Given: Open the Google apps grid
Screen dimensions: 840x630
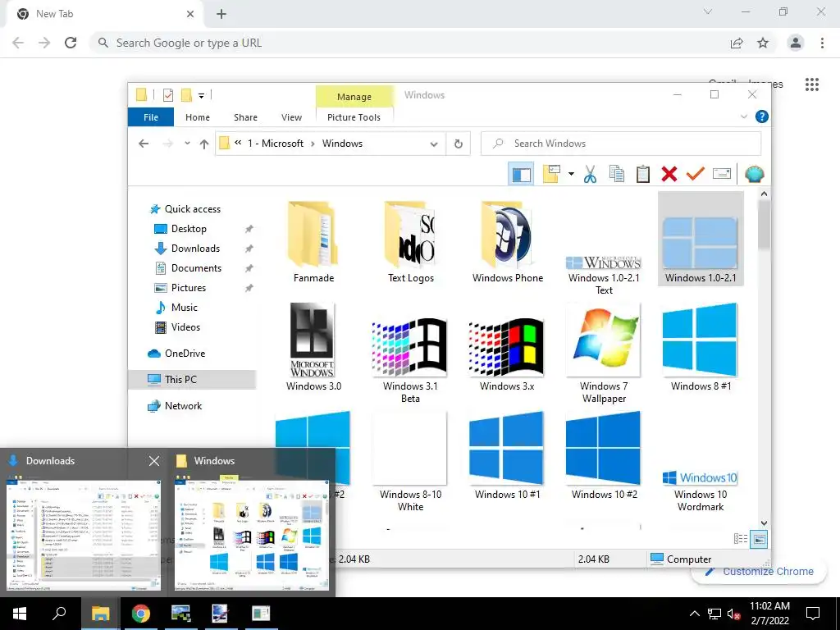Looking at the screenshot, I should pos(812,84).
